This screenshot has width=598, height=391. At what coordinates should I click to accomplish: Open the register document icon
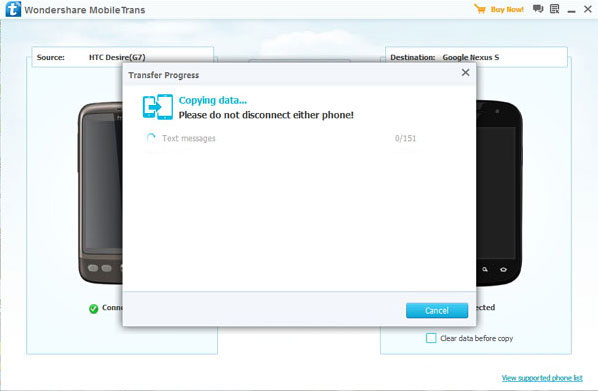[555, 9]
